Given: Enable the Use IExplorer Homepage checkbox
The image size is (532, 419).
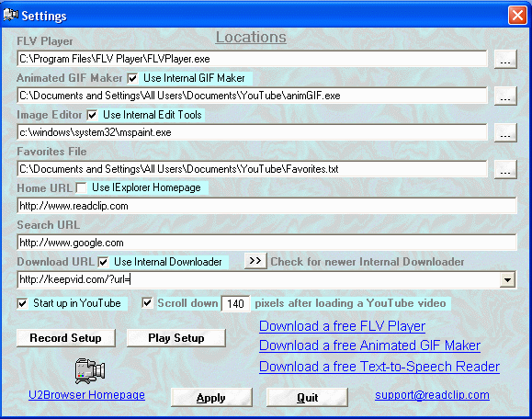Looking at the screenshot, I should pos(82,187).
